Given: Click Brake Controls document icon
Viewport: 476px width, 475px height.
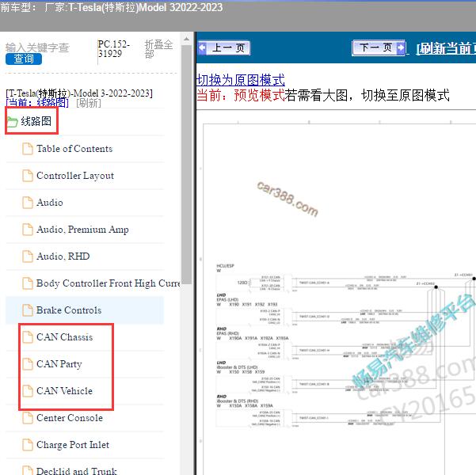Looking at the screenshot, I should pos(28,310).
